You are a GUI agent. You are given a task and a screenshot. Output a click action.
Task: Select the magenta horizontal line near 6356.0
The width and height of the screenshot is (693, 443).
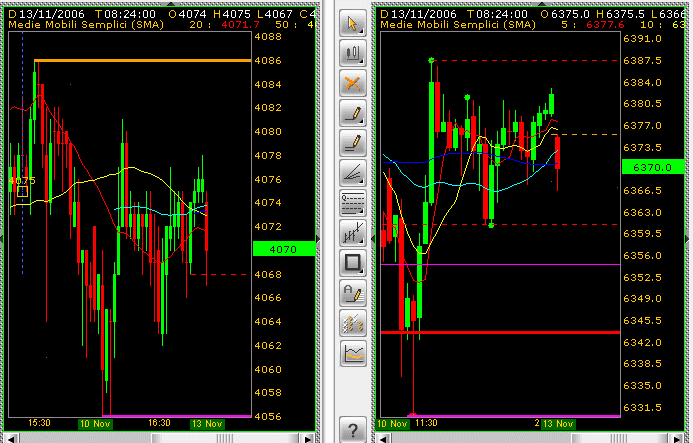click(500, 264)
